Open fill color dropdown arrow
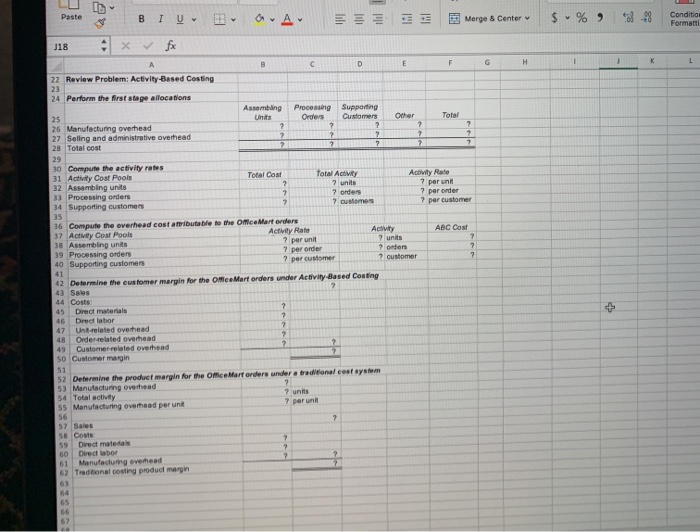This screenshot has width=700, height=532. click(x=272, y=20)
